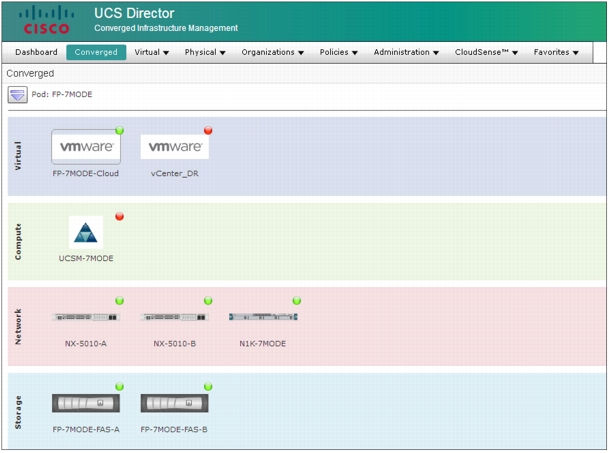This screenshot has width=609, height=453.
Task: Click the Pod: FP-7MODE text
Action: point(62,94)
